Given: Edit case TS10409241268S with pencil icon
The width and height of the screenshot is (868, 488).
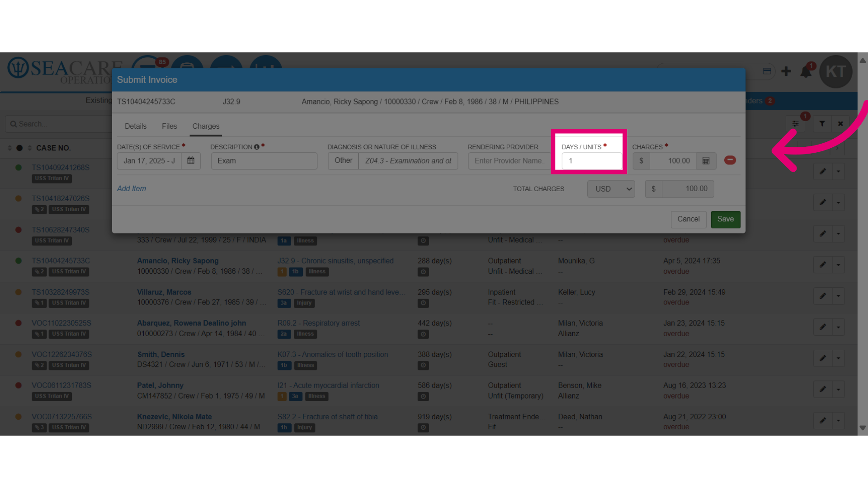Looking at the screenshot, I should (x=823, y=171).
